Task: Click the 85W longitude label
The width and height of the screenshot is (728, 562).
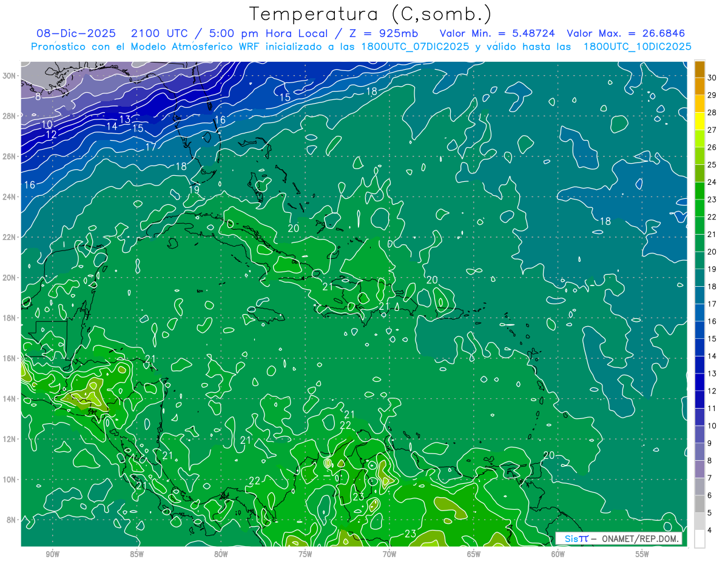Action: coord(136,554)
